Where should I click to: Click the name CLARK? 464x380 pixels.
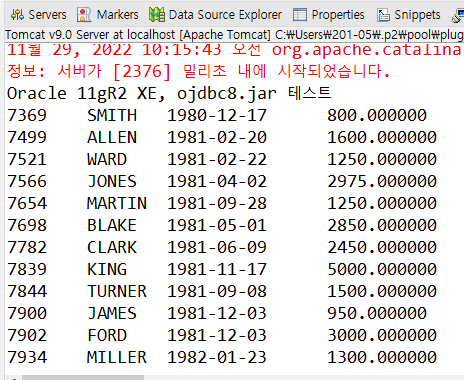(112, 247)
